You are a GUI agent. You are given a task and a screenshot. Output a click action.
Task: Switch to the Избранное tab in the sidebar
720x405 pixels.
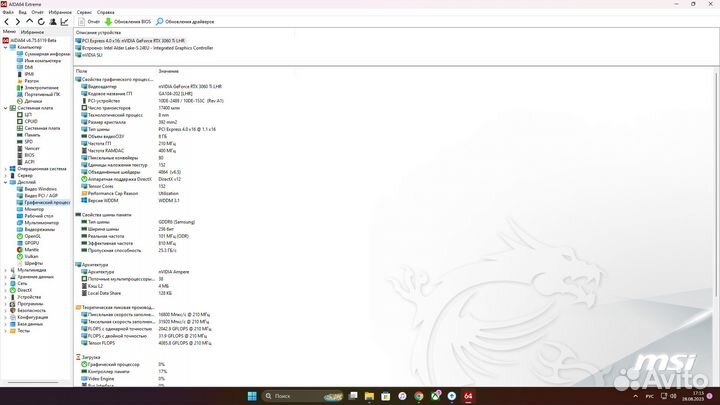pyautogui.click(x=33, y=32)
